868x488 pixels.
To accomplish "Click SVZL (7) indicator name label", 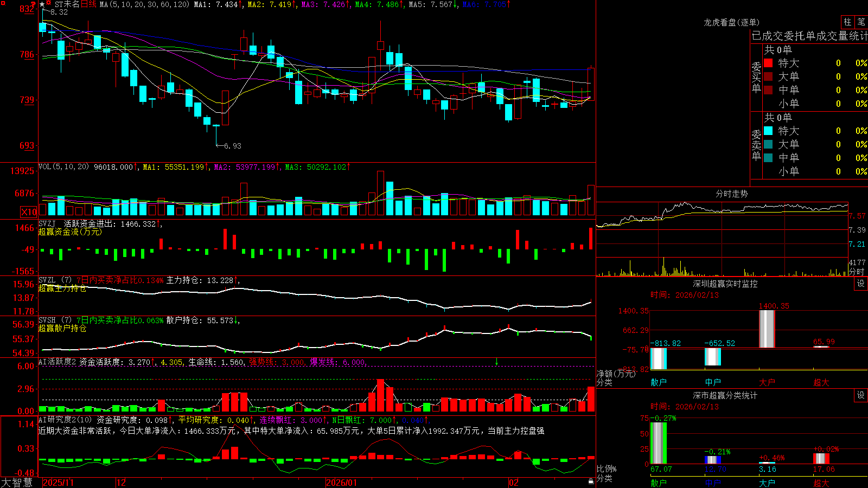I will click(x=55, y=280).
